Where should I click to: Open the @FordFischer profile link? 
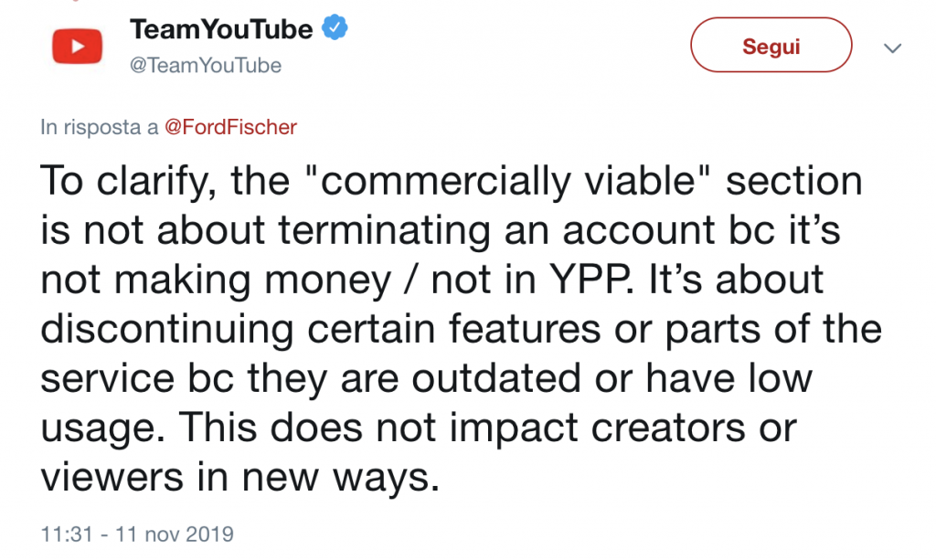click(230, 127)
